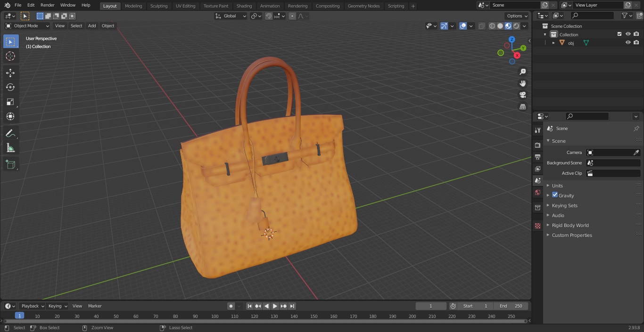Image resolution: width=644 pixels, height=332 pixels.
Task: Open the View Layer properties tab
Action: (x=537, y=169)
